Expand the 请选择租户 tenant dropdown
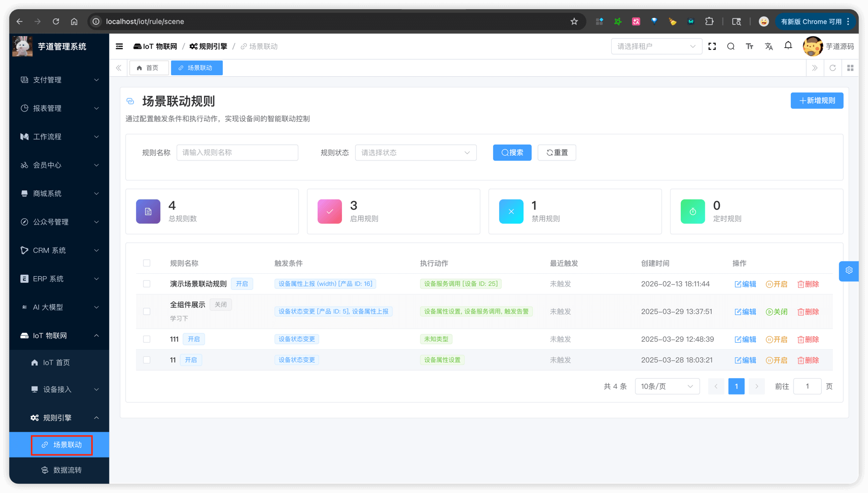 click(x=656, y=46)
